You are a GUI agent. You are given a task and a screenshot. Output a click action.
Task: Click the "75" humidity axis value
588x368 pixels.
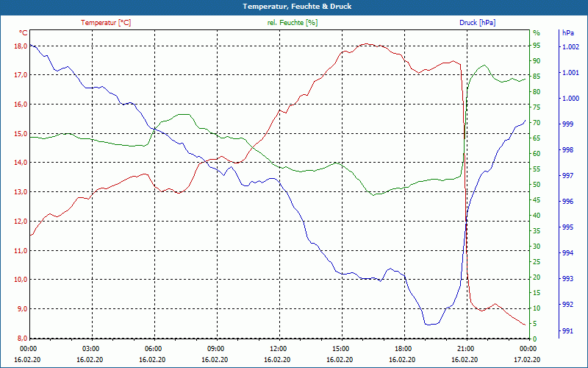537,107
